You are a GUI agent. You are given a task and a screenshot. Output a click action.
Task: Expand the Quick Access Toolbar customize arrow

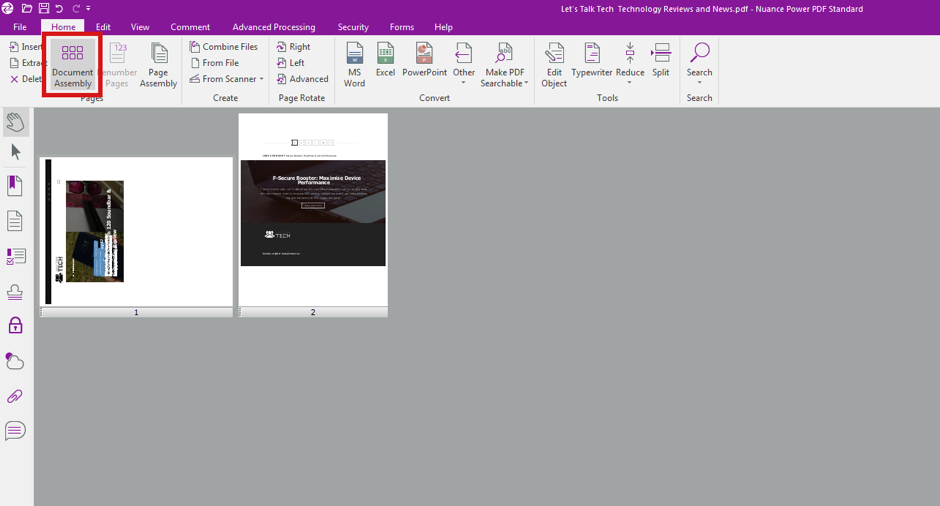click(x=88, y=8)
